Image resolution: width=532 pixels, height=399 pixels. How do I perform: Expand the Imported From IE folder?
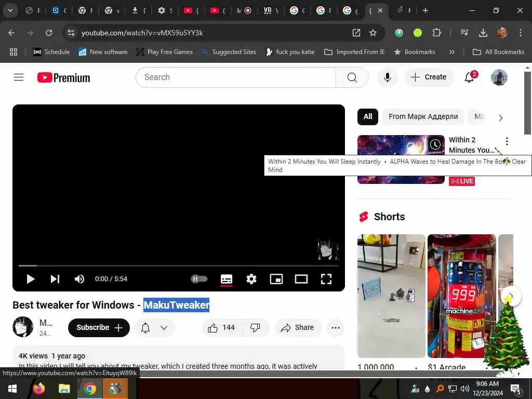click(354, 52)
